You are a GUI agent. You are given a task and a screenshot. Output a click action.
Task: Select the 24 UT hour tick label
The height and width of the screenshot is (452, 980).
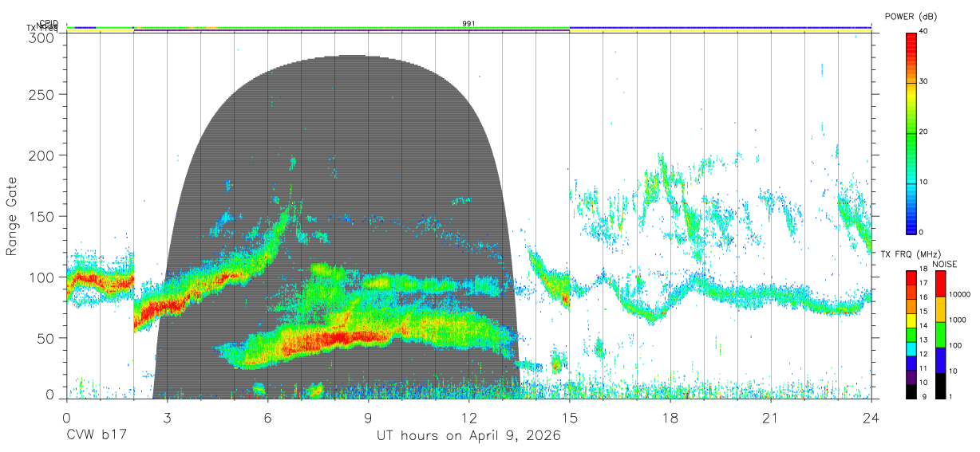871,418
